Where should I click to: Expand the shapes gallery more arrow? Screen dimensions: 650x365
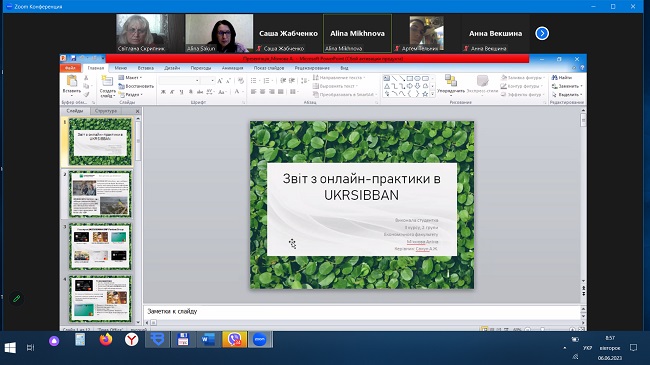433,94
